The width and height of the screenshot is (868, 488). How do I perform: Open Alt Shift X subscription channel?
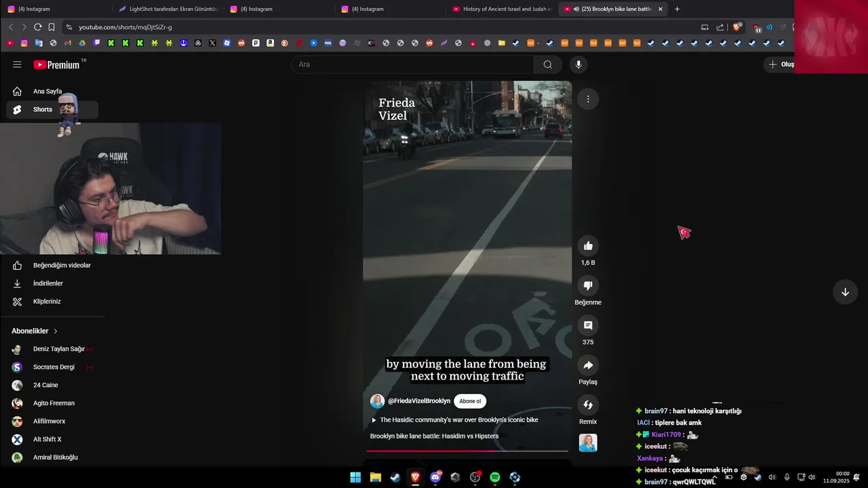[52, 439]
